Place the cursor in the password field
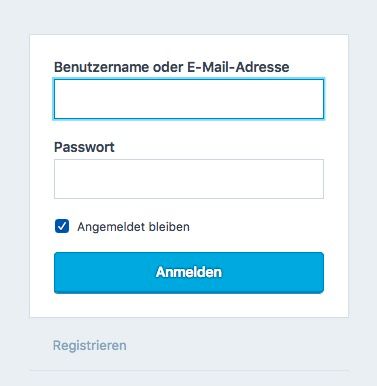Viewport: 377px width, 386px height. (x=189, y=179)
